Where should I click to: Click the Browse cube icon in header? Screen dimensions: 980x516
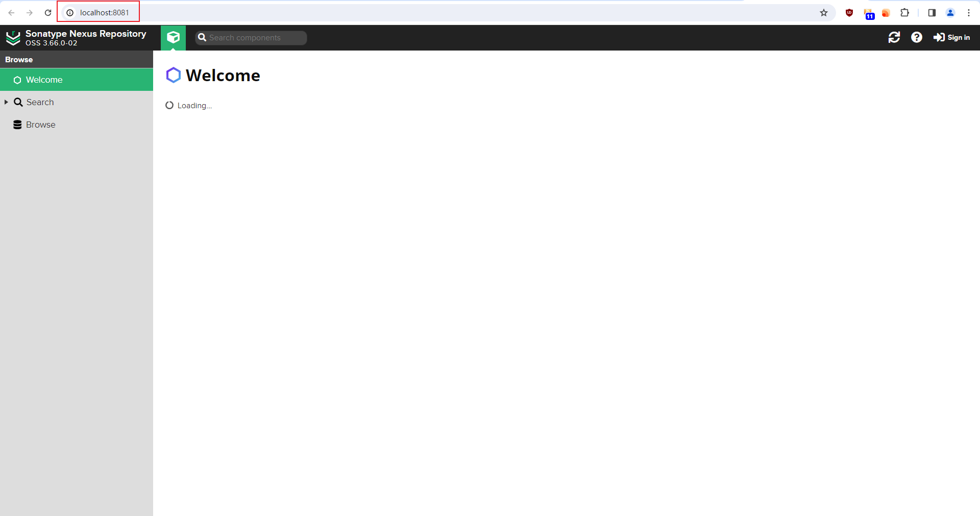[173, 37]
